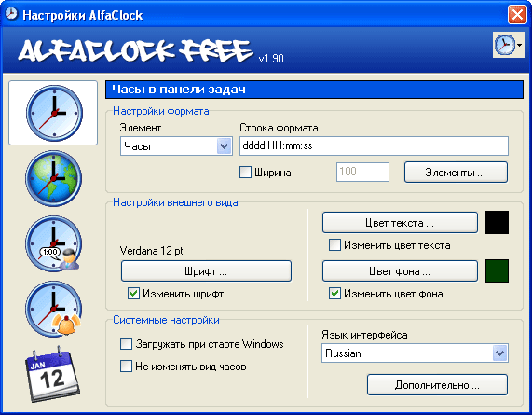Enable Загружать при старте Windows
This screenshot has height=415, width=532.
[126, 344]
